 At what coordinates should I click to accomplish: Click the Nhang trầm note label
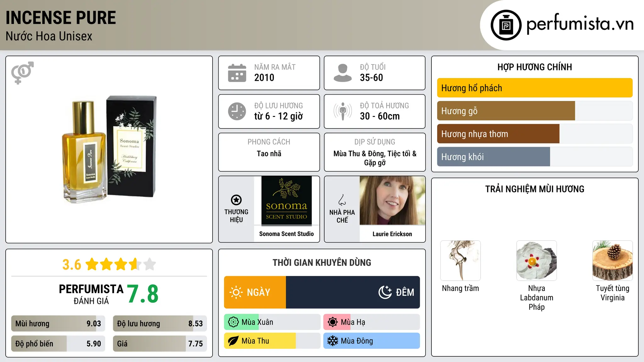pos(460,288)
